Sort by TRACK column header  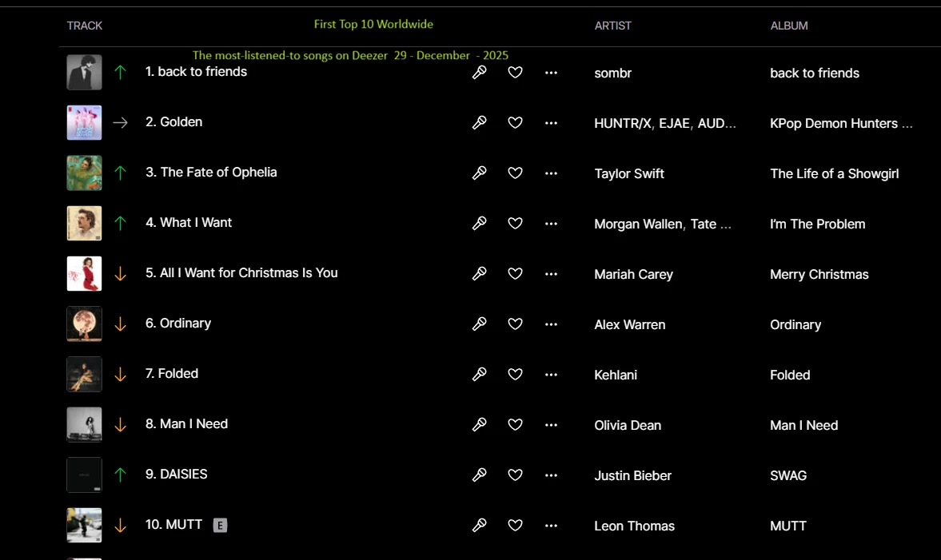coord(85,26)
